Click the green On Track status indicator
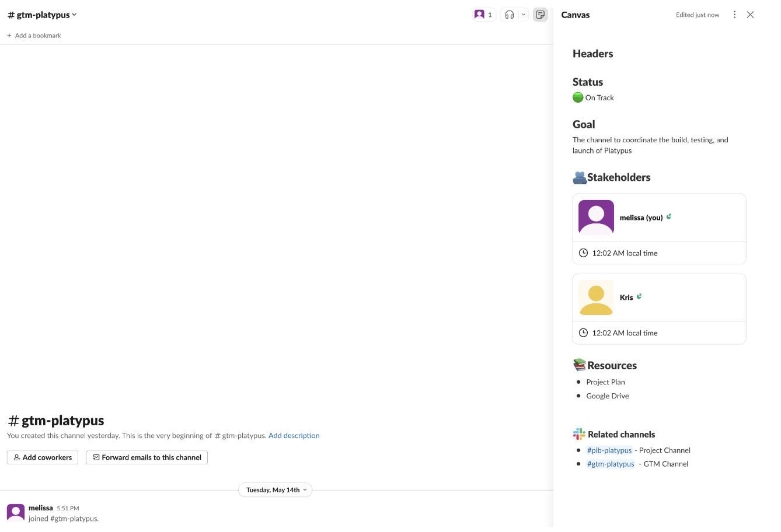The height and width of the screenshot is (532, 781). pos(577,97)
